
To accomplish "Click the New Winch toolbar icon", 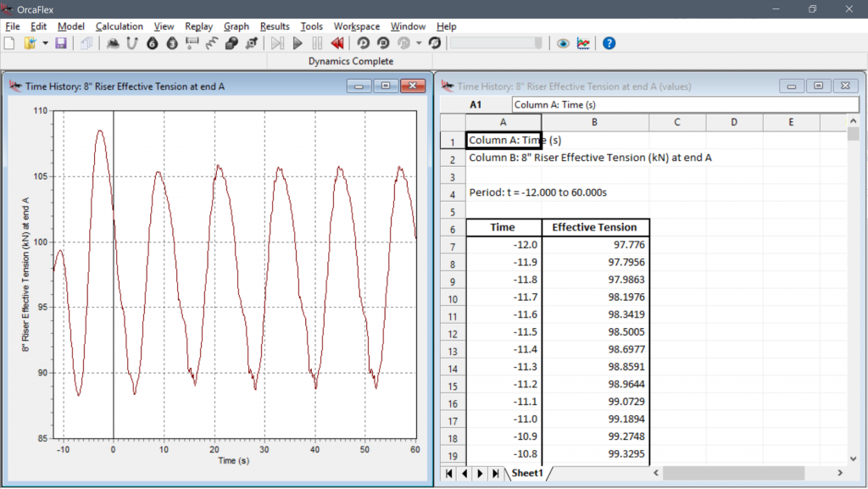I will click(x=192, y=43).
